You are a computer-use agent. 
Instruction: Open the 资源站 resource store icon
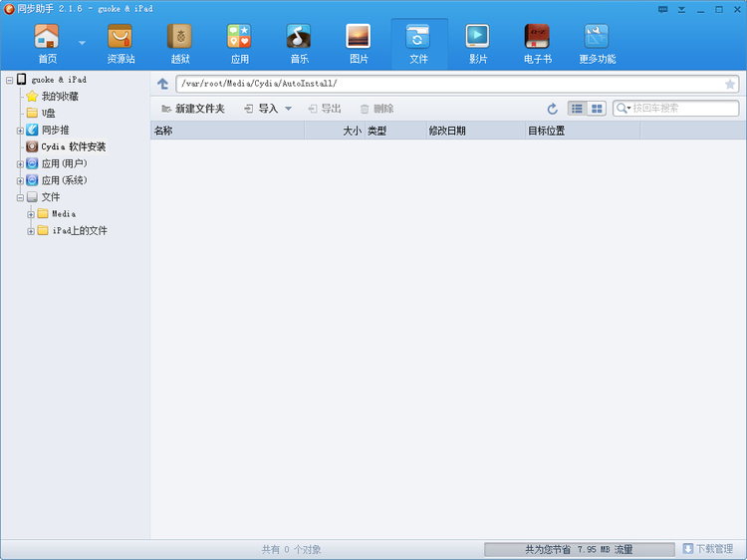coord(121,44)
